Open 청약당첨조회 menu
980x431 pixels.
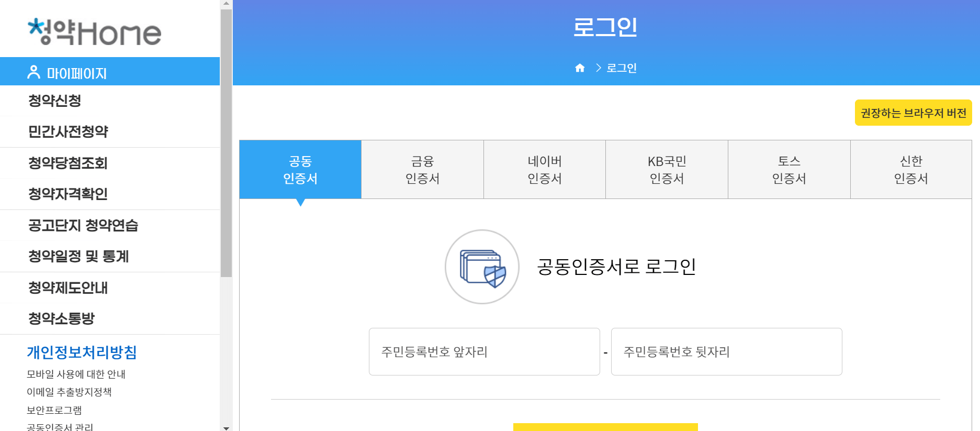pos(68,163)
